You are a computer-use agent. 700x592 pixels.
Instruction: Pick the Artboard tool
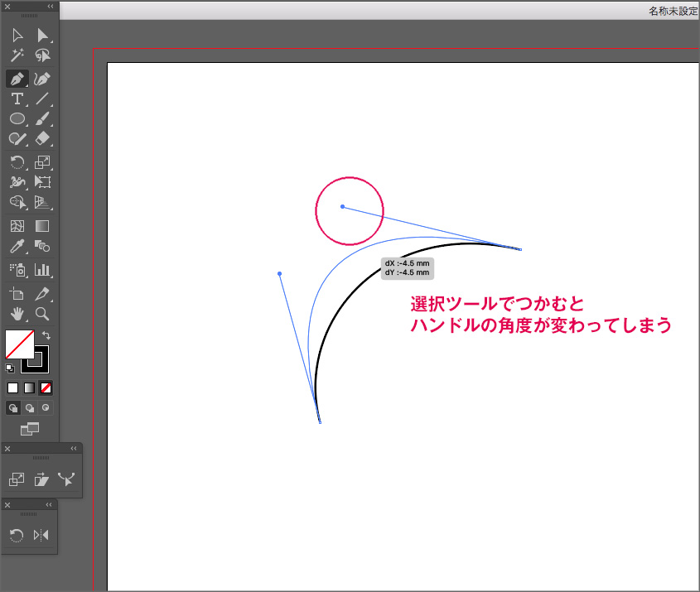click(x=17, y=294)
